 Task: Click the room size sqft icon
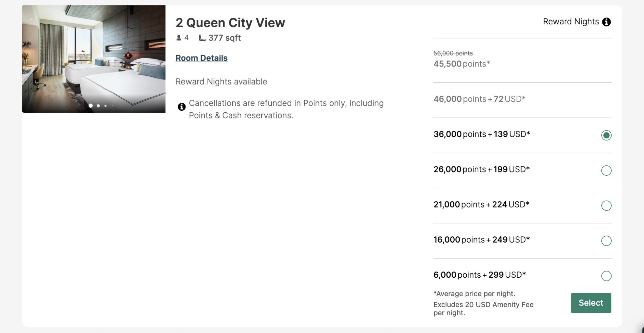[202, 38]
